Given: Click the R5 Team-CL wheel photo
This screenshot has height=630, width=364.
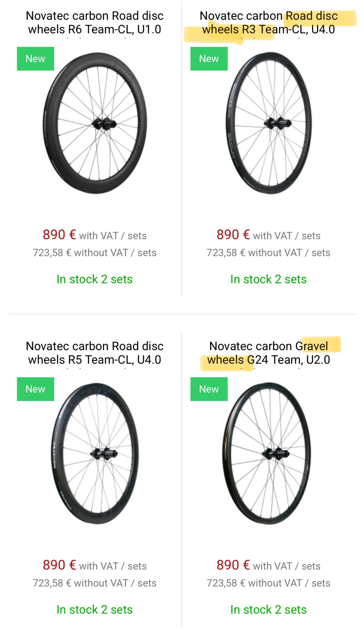Looking at the screenshot, I should 95,454.
